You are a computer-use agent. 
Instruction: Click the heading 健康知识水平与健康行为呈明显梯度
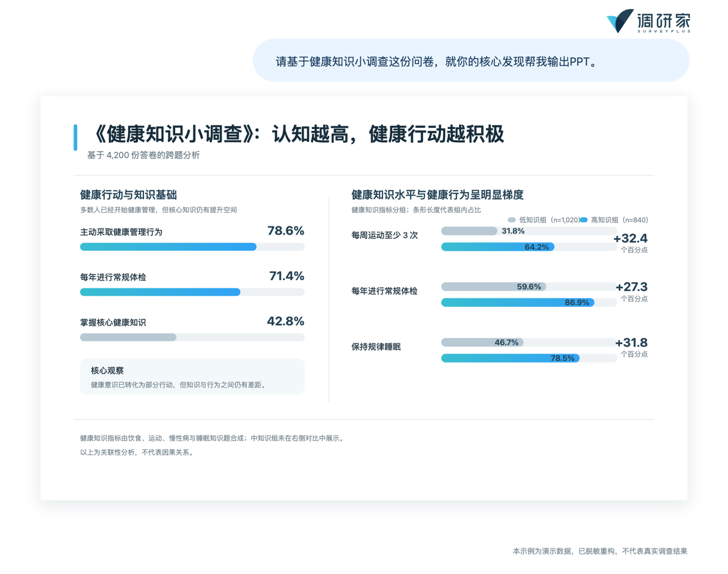point(438,195)
